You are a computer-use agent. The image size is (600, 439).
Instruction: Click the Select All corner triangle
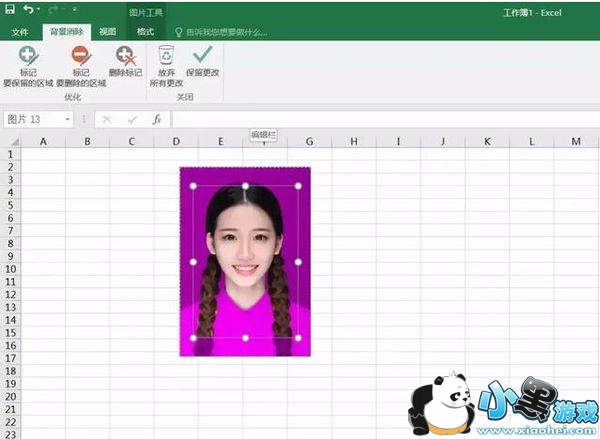15,142
